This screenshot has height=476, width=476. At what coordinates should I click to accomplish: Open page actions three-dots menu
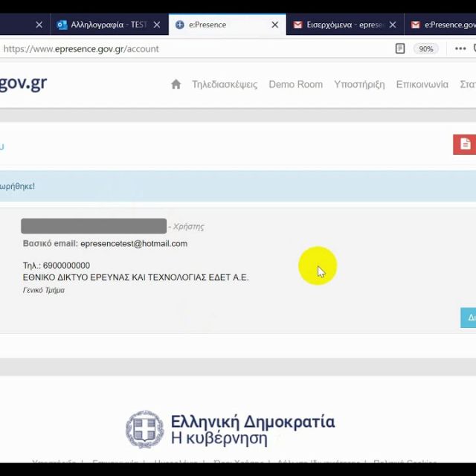coord(460,48)
